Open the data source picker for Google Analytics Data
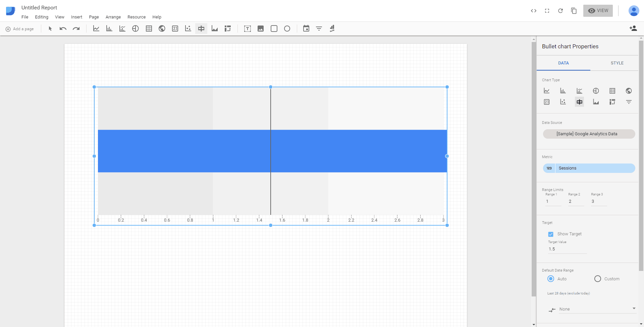Viewport: 644px width, 327px height. point(589,134)
